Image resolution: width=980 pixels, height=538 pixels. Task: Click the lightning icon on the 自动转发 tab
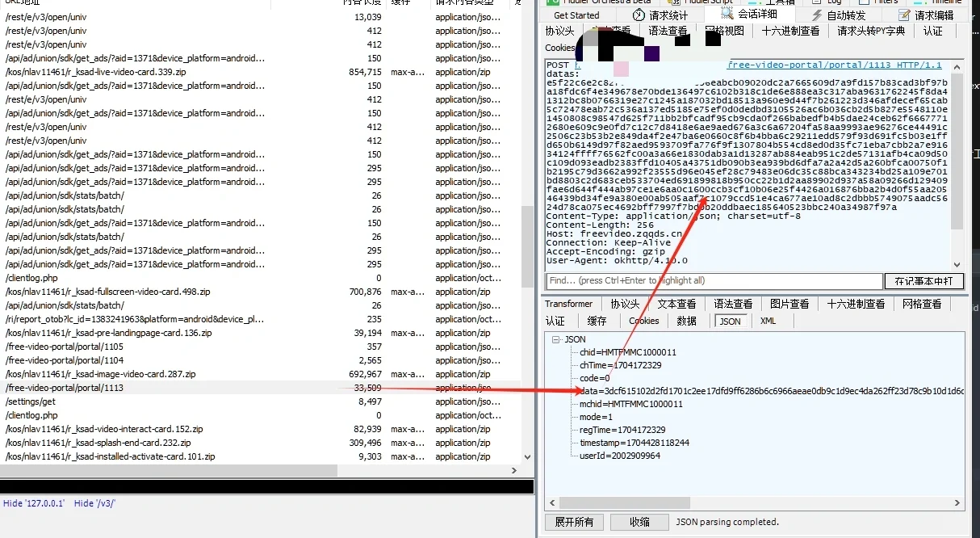(817, 15)
